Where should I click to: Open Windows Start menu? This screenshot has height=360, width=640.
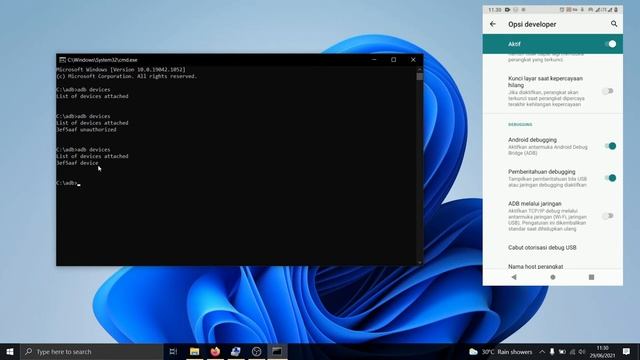[10, 351]
